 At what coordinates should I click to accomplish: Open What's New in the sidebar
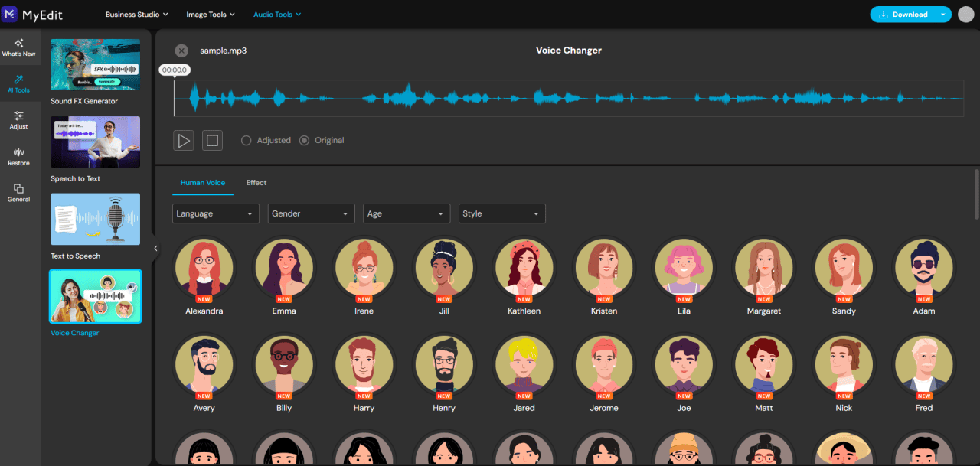[x=18, y=47]
